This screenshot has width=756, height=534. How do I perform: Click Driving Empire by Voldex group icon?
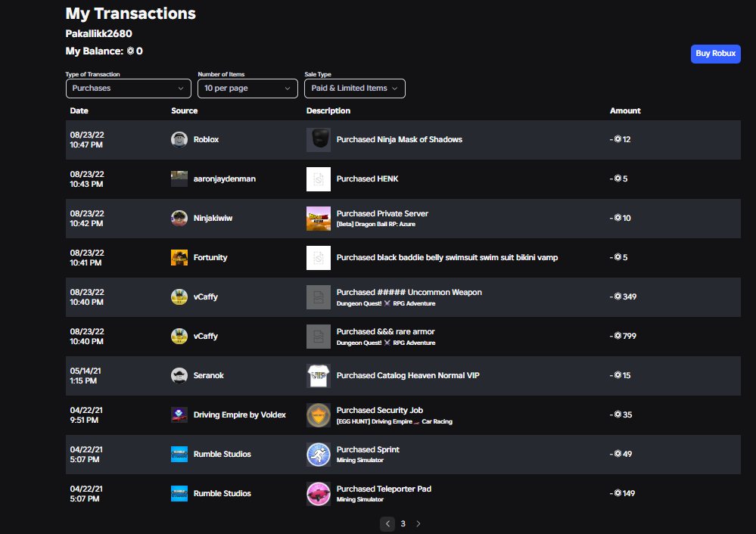(179, 415)
